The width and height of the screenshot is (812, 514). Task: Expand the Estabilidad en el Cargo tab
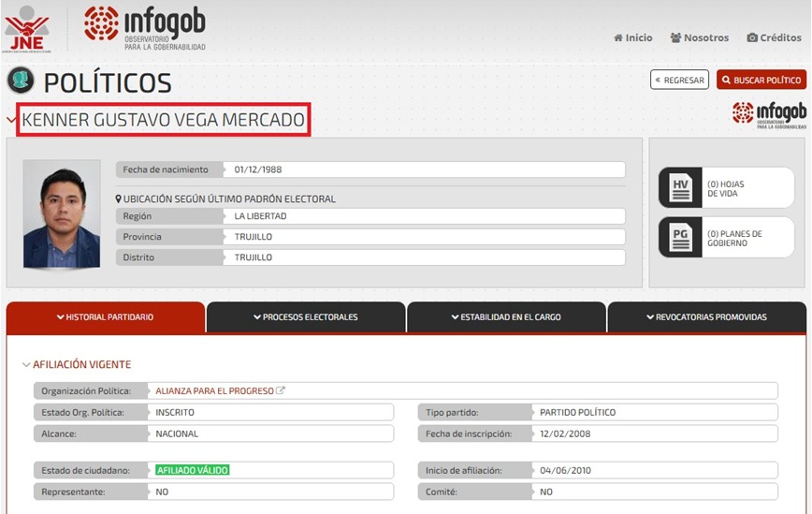tap(506, 317)
